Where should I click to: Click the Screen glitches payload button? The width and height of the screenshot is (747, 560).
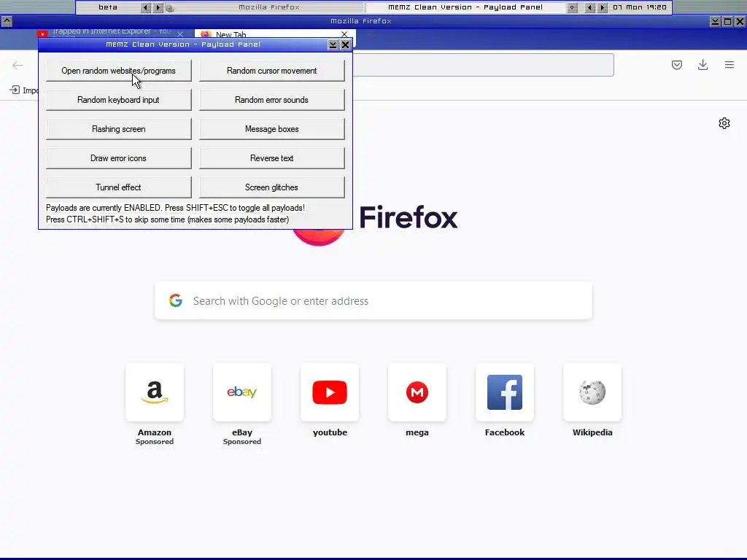pyautogui.click(x=271, y=187)
